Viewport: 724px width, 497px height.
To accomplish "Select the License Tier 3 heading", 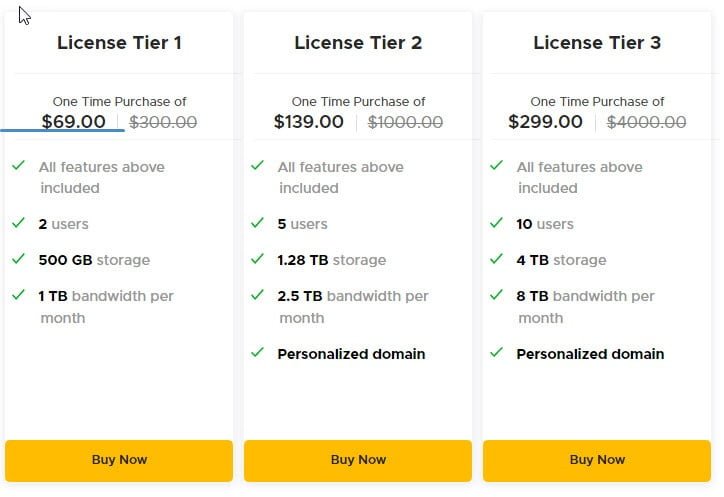I will 597,42.
